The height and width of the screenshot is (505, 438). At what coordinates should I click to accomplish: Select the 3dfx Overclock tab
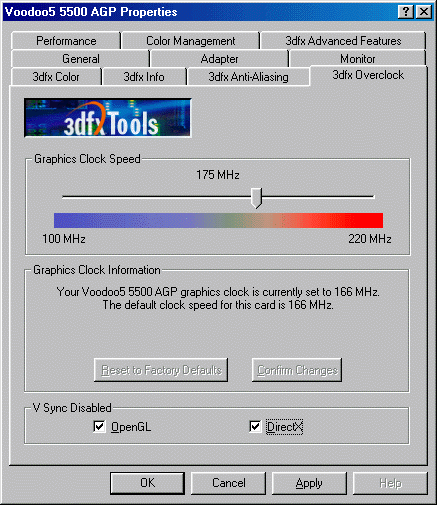point(368,75)
